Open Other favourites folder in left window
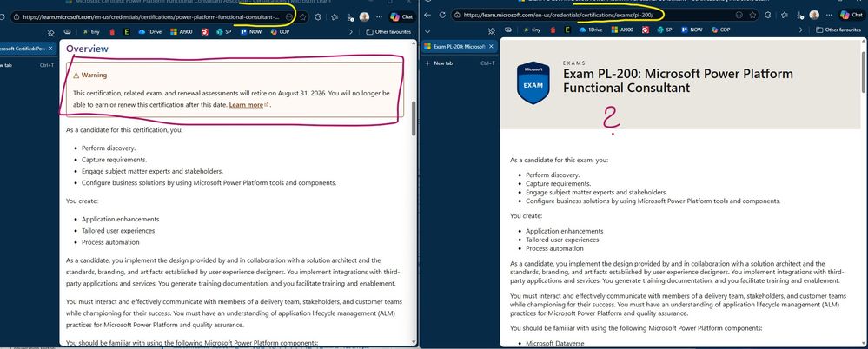The width and height of the screenshot is (868, 349). coord(388,31)
